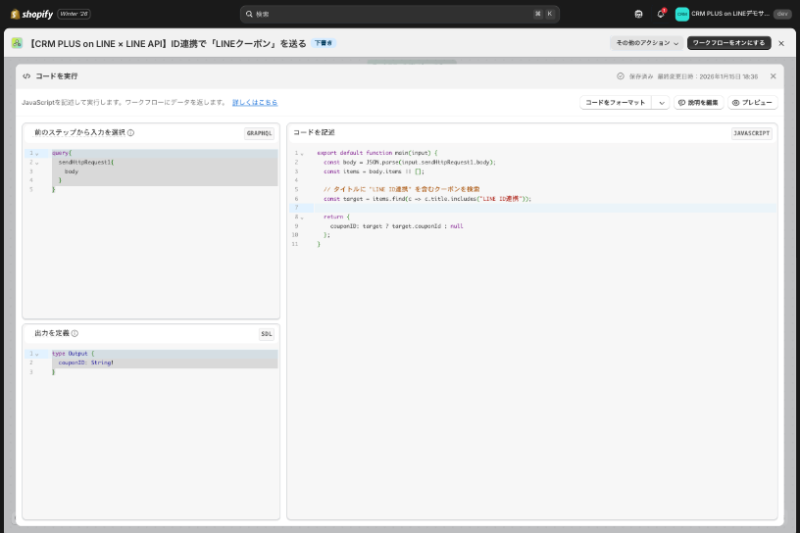Viewport: 800px width, 533px height.
Task: Click the JAVASCRIPT badge
Action: (x=752, y=133)
